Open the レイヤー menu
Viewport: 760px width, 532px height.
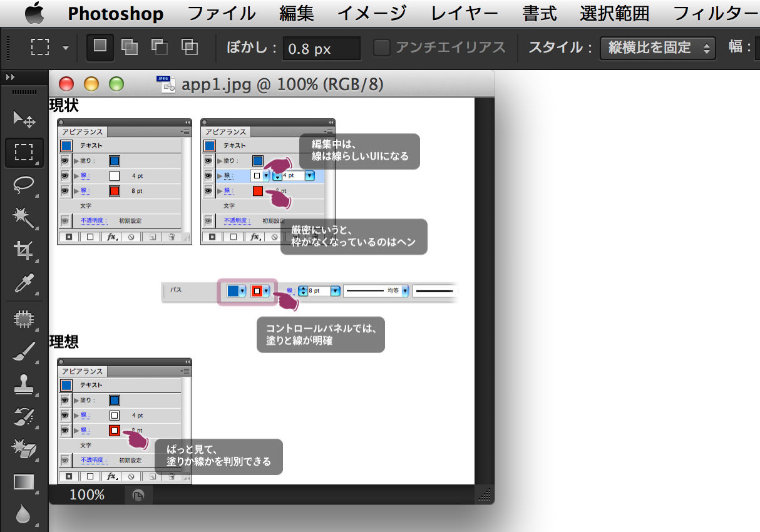tap(465, 13)
